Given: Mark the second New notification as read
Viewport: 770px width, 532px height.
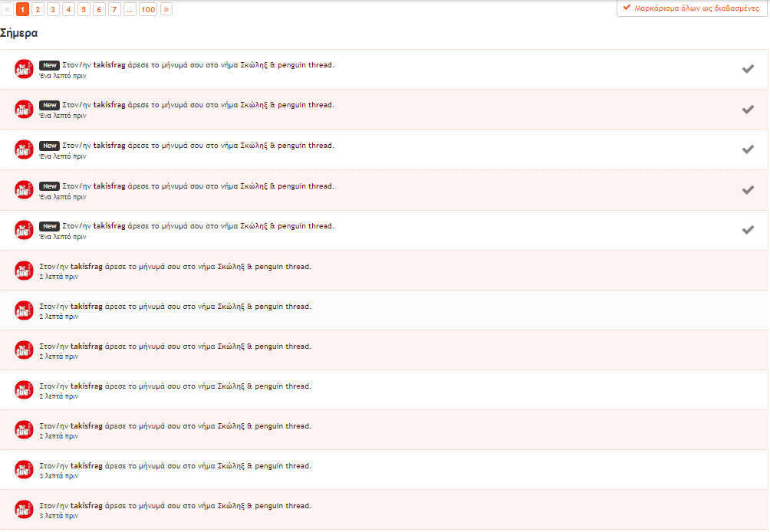Looking at the screenshot, I should [748, 110].
